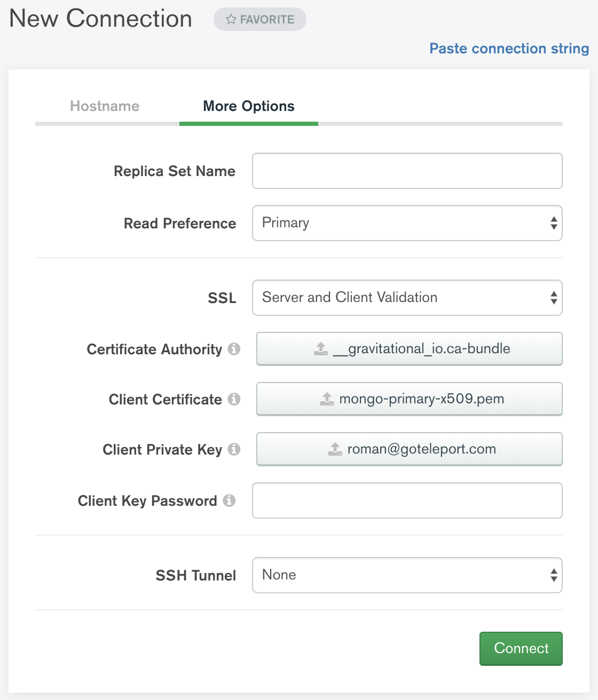This screenshot has height=700, width=598.
Task: Mark this connection as FAVORITE
Action: click(259, 19)
